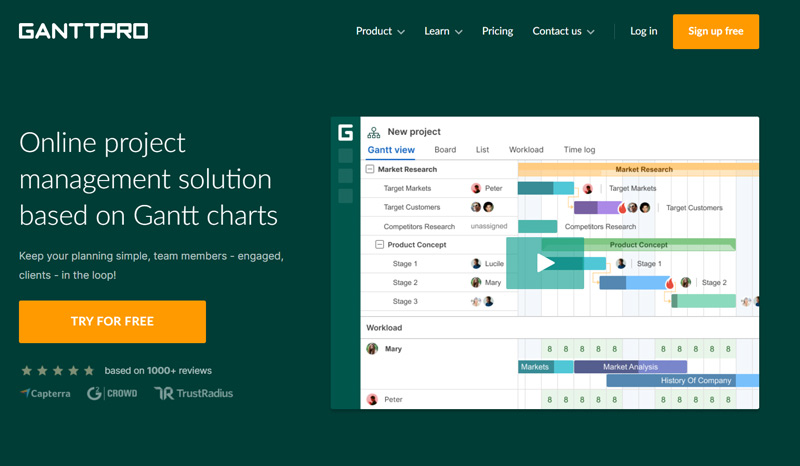Viewport: 800px width, 466px height.
Task: Click the orange Market Research summary bar
Action: (x=638, y=169)
